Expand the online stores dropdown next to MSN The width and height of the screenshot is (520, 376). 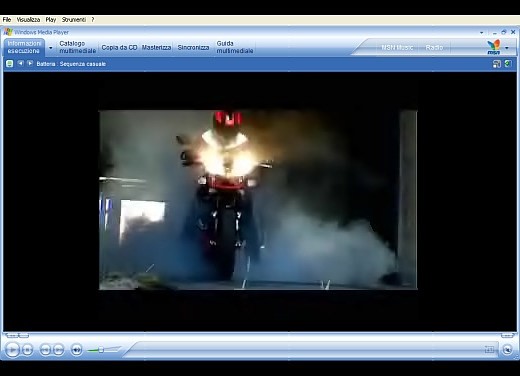click(507, 48)
